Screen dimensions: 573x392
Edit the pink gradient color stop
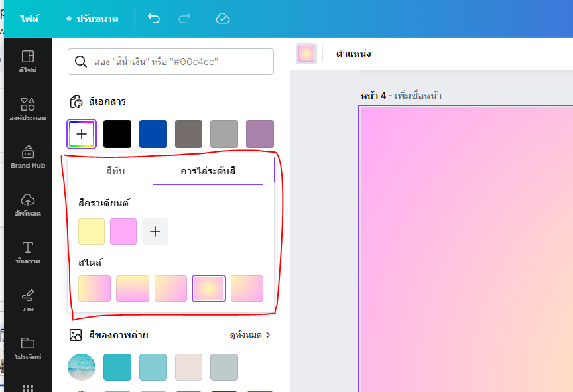coord(123,231)
